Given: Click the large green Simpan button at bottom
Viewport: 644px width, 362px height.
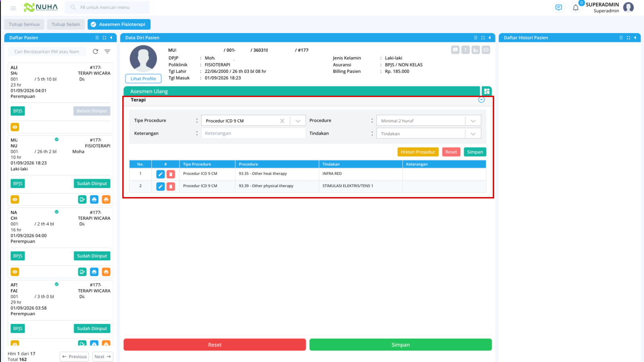Looking at the screenshot, I should 400,345.
